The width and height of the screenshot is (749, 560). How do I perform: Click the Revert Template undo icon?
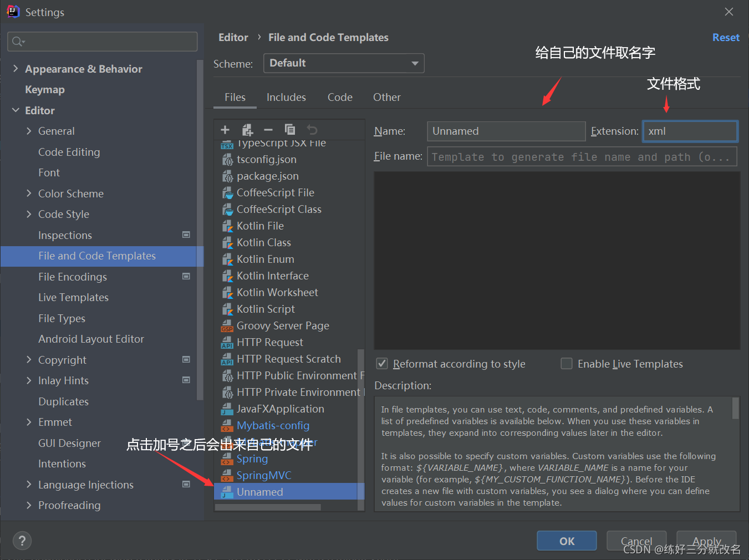pyautogui.click(x=312, y=130)
